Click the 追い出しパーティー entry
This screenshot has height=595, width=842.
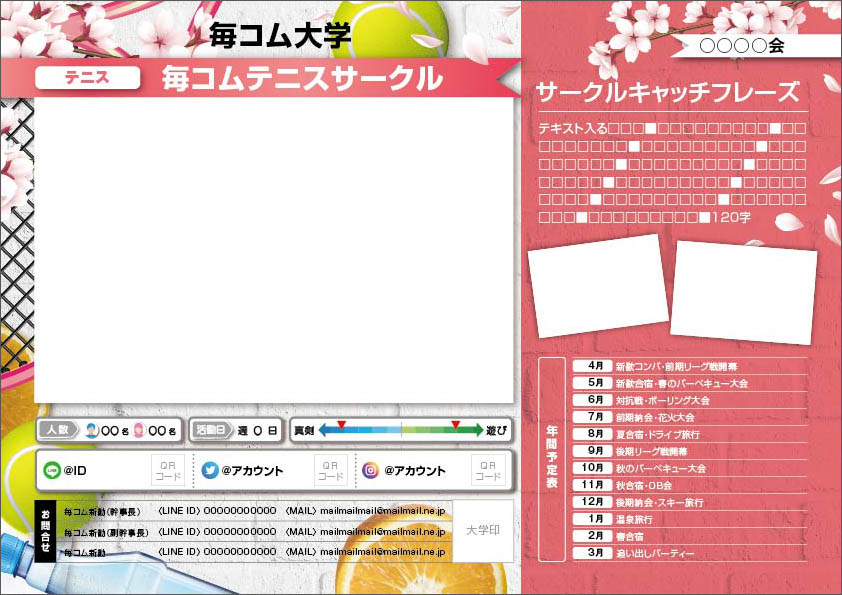coord(655,554)
